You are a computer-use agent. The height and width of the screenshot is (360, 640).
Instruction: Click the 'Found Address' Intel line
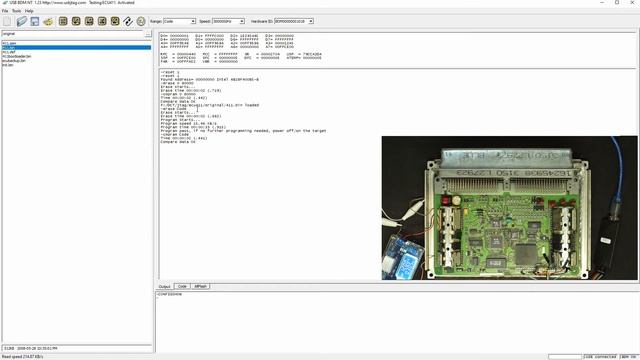(209, 80)
